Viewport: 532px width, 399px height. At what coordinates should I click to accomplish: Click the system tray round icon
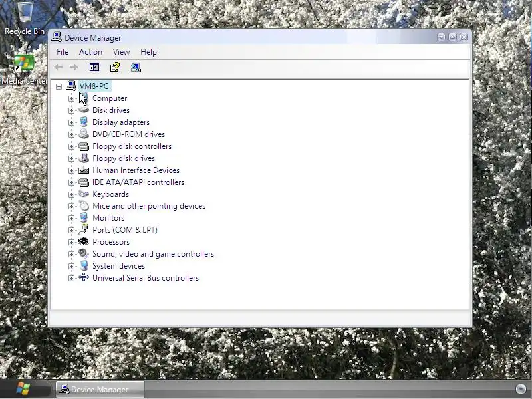(521, 389)
